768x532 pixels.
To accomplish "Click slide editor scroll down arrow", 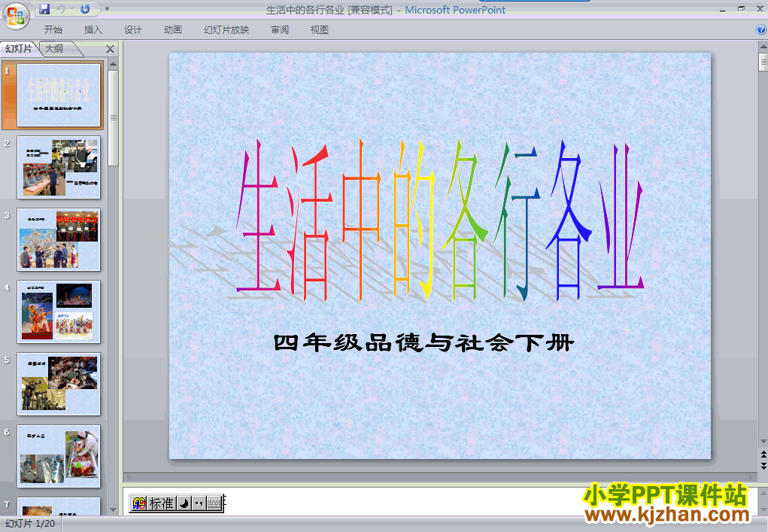I will click(763, 442).
